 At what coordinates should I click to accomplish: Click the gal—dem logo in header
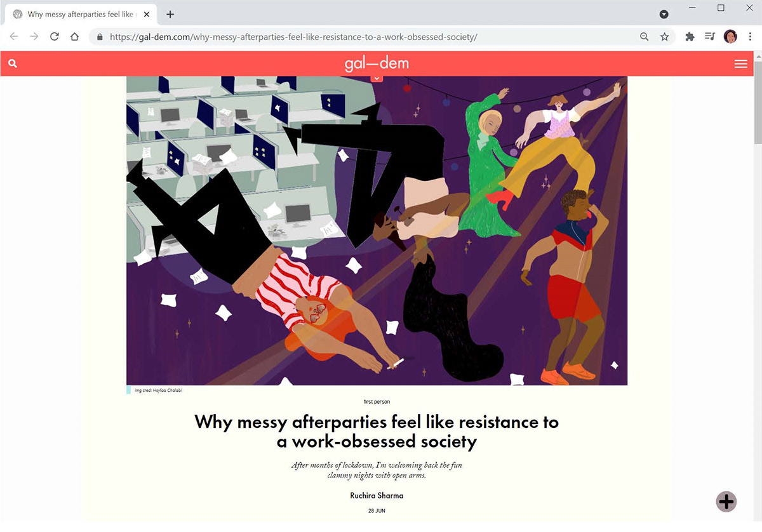click(377, 63)
